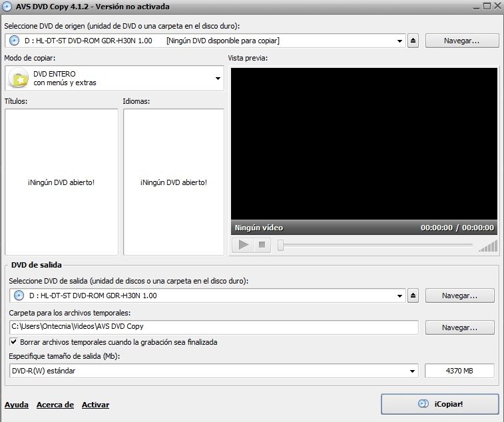Click the disc icon in source drive field
Viewport: 504px width, 422px height.
(x=14, y=41)
